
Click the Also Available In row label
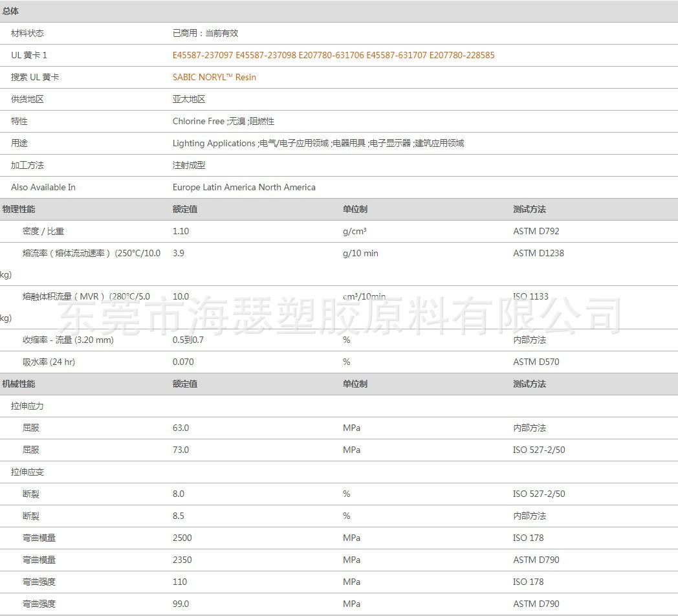point(43,188)
